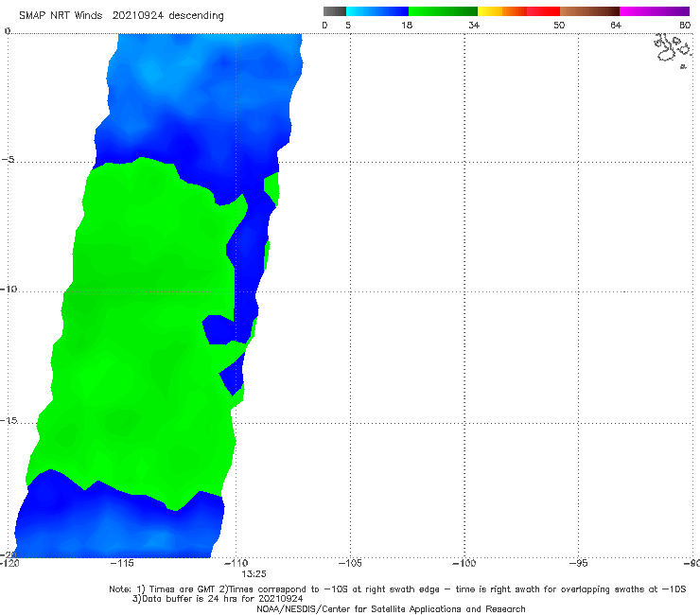Screen dimensions: 700x615
Task: Click the green segment of the color bar
Action: pos(443,11)
